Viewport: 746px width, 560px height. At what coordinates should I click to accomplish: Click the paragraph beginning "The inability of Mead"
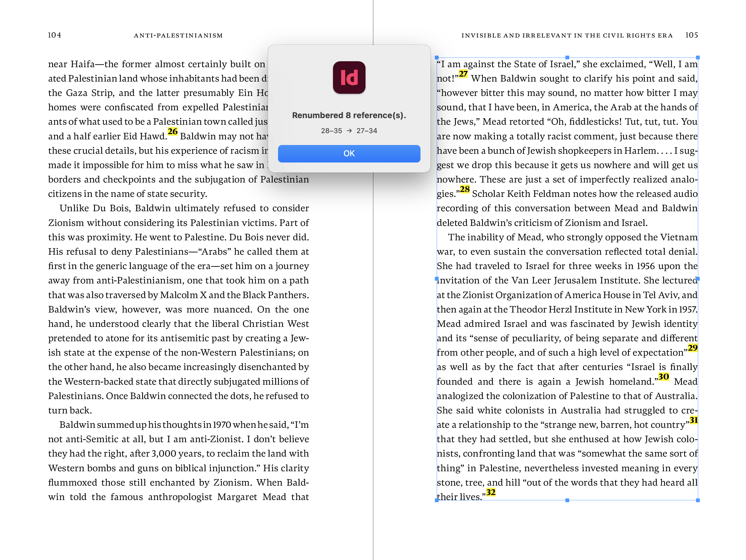coord(567,367)
